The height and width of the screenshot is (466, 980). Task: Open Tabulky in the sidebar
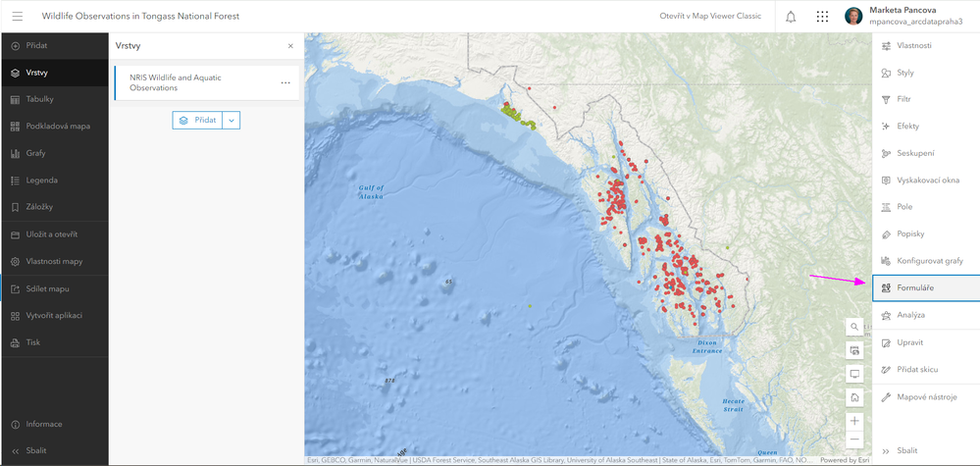[54, 99]
